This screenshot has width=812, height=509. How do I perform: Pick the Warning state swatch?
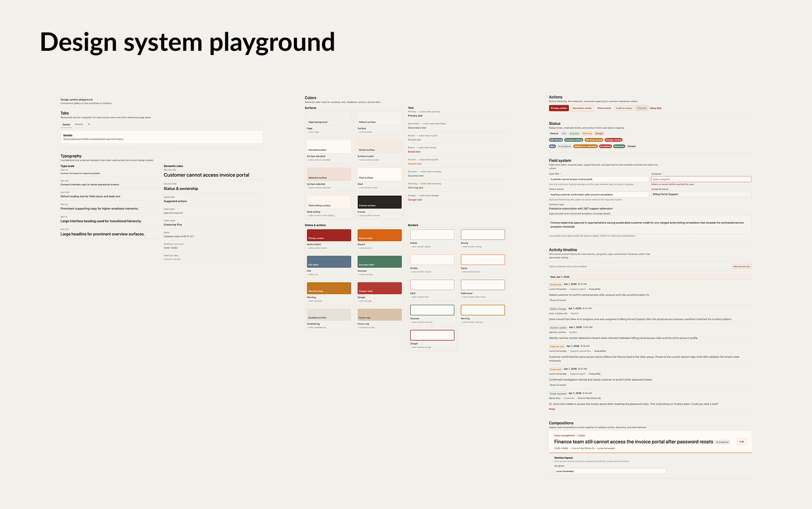[x=329, y=288]
